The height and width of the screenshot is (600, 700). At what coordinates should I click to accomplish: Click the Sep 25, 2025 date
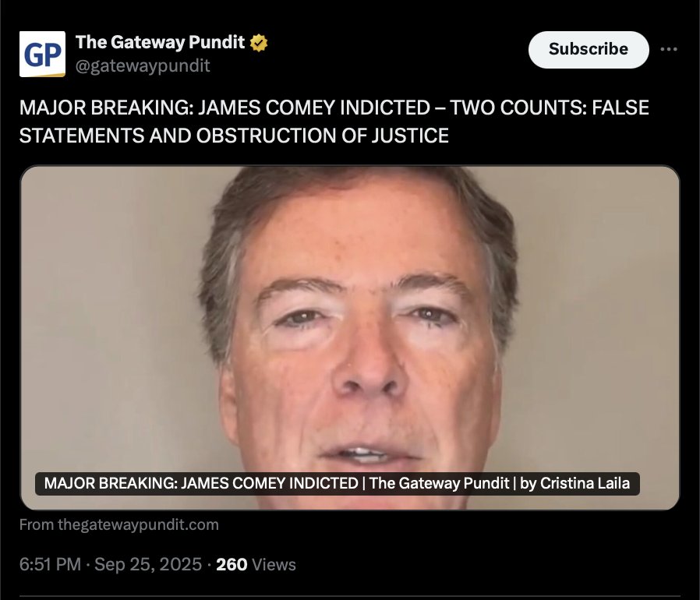(x=148, y=564)
